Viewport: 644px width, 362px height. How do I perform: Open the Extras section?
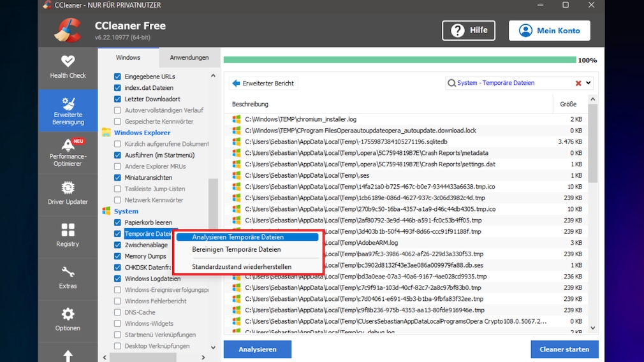68,279
